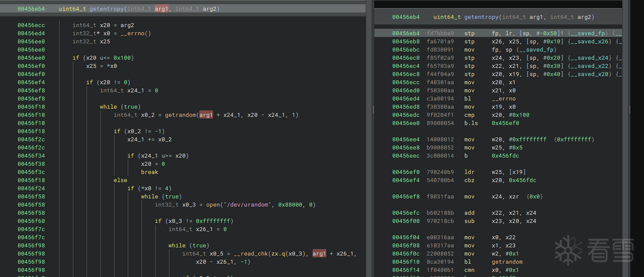Viewport: 644px width, 277px height.
Task: Follow branch target at address 00456eec
Action: [506, 156]
